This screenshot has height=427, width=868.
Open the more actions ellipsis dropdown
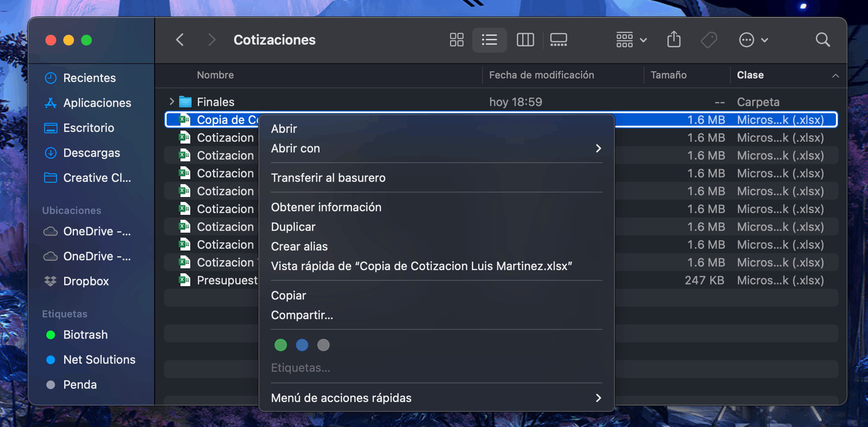coord(753,40)
